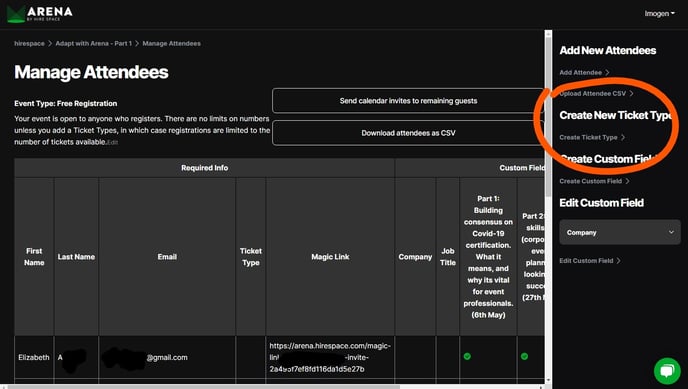Click the Event Type: Free Registration text
The height and width of the screenshot is (389, 688).
65,103
